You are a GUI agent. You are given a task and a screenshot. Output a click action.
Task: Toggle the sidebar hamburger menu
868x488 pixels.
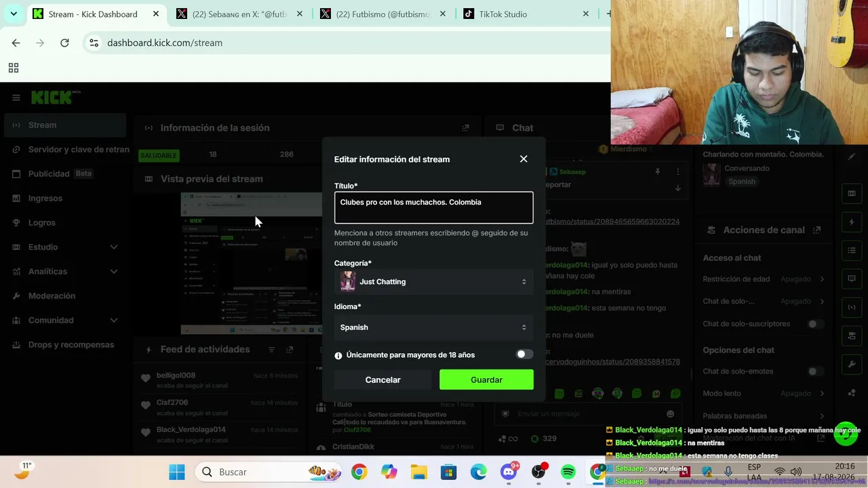pyautogui.click(x=16, y=98)
